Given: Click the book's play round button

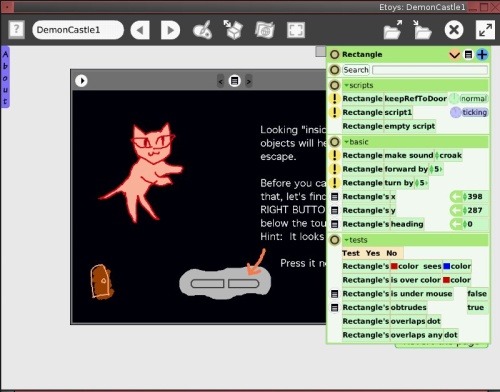Looking at the screenshot, I should [81, 81].
